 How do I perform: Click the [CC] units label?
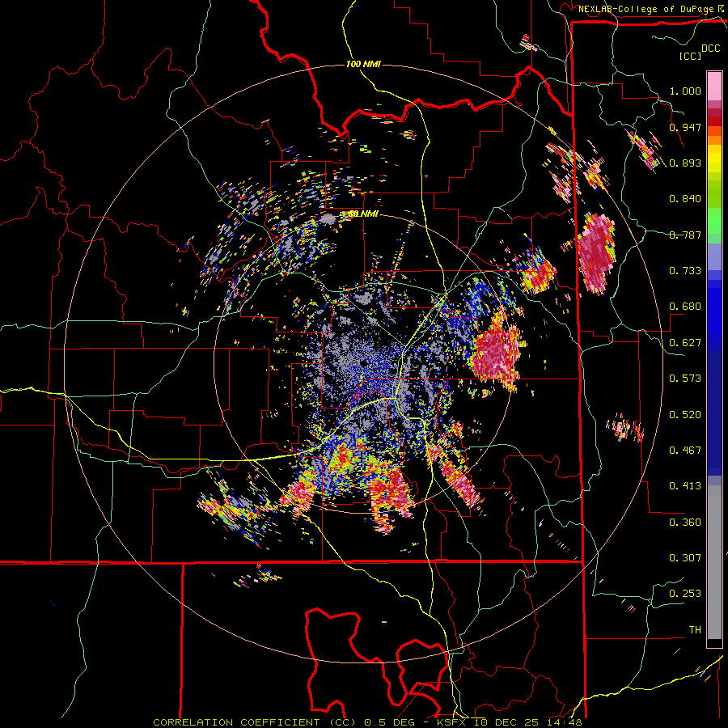point(690,56)
